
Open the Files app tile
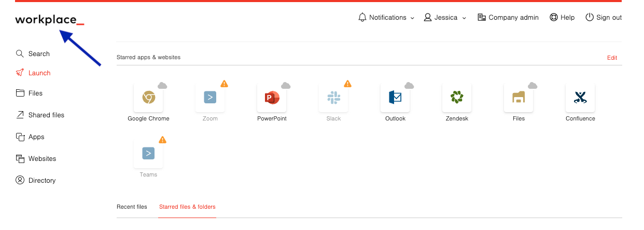[519, 97]
